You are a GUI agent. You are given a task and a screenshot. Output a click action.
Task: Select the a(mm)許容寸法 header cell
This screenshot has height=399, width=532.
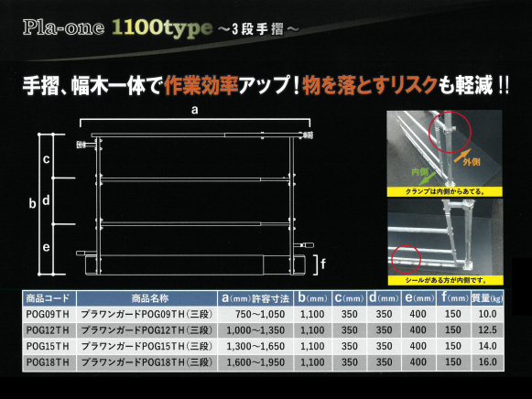[255, 298]
